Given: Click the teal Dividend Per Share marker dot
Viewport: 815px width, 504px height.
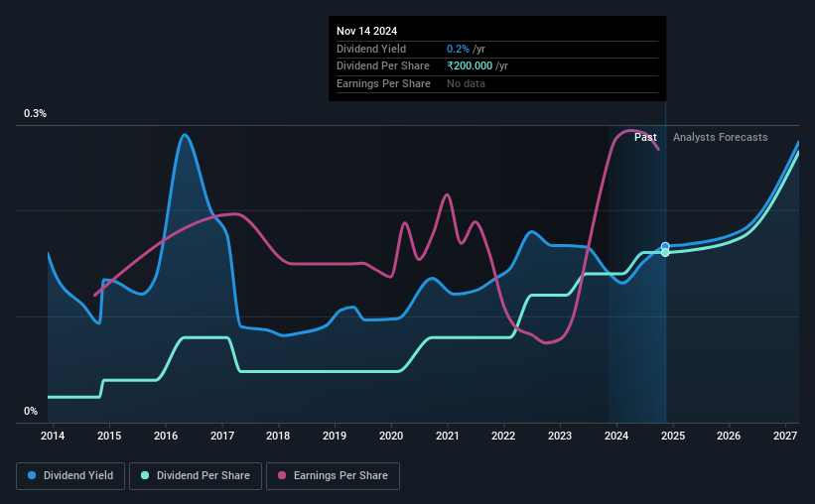Looking at the screenshot, I should pyautogui.click(x=665, y=253).
